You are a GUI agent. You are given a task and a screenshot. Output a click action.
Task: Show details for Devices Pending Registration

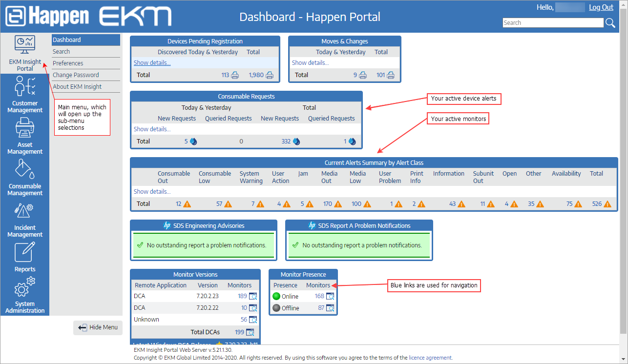click(152, 63)
